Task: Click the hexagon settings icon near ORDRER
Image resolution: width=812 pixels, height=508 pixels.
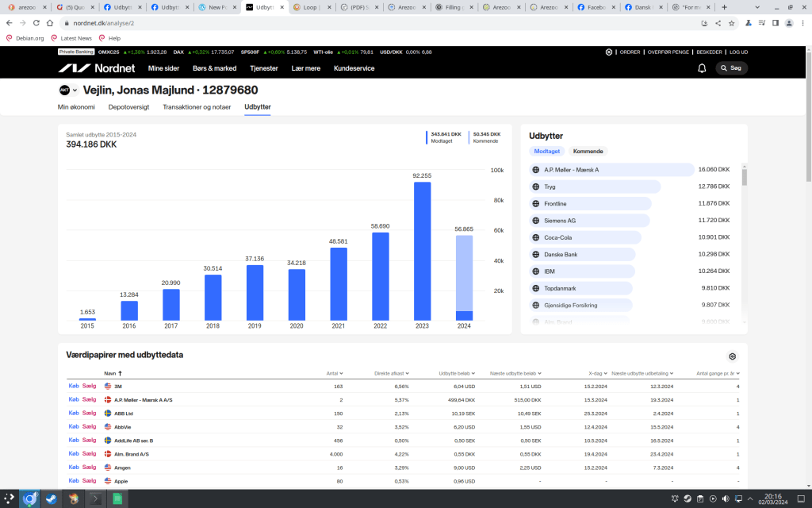Action: pyautogui.click(x=609, y=52)
